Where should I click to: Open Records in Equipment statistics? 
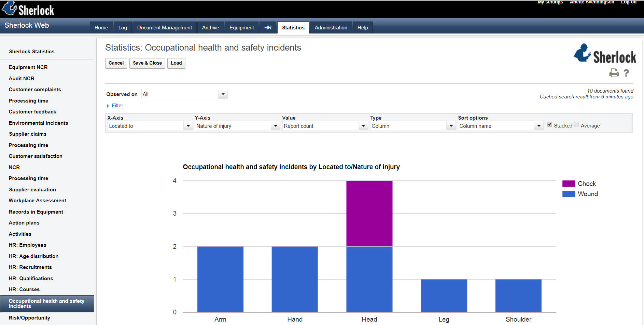tap(36, 212)
